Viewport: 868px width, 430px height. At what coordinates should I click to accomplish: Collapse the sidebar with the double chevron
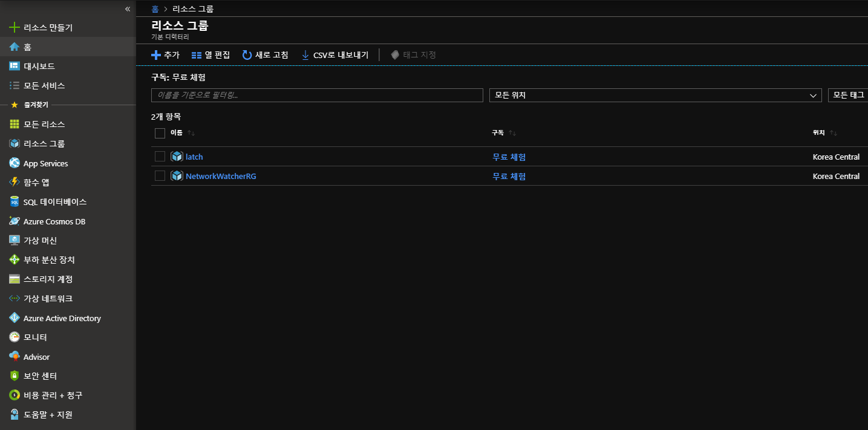click(x=128, y=8)
